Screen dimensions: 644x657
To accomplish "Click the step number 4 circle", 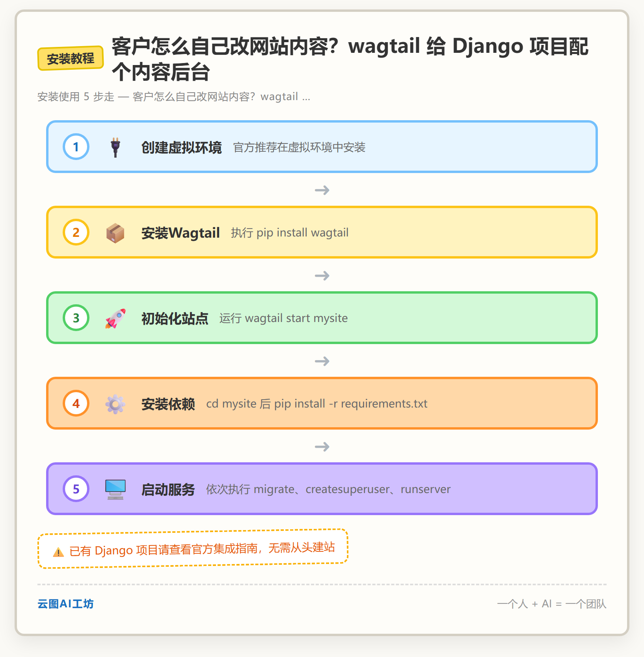I will click(76, 403).
